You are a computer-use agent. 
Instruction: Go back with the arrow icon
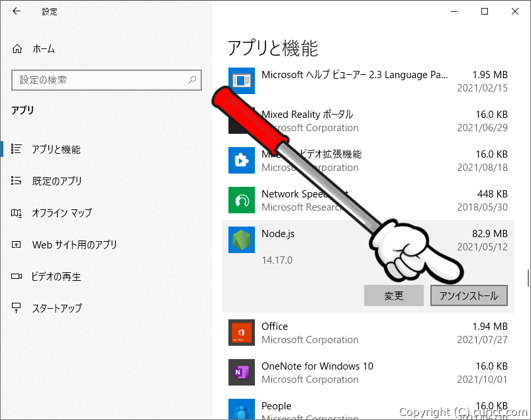(x=17, y=11)
